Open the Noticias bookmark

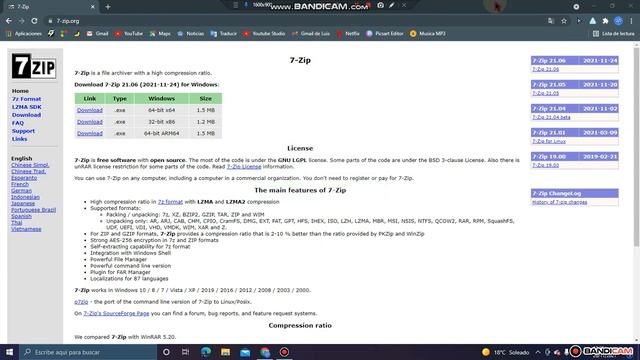coord(191,34)
